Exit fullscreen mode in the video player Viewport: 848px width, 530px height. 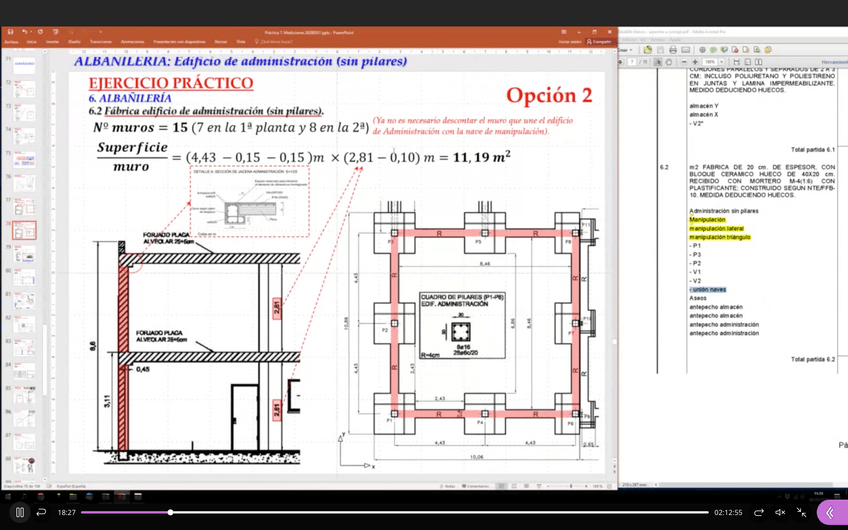801,512
